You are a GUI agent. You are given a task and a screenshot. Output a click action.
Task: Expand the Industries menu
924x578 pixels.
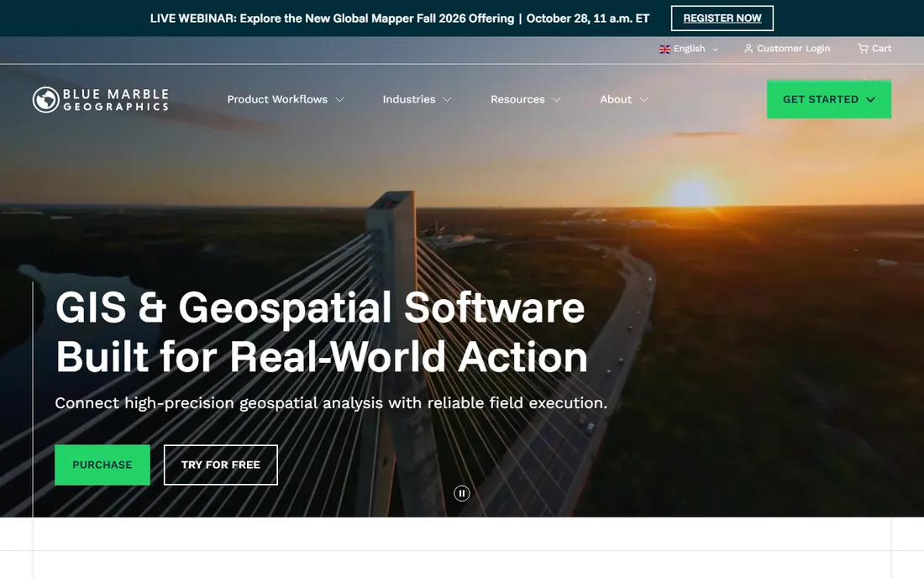coord(417,100)
